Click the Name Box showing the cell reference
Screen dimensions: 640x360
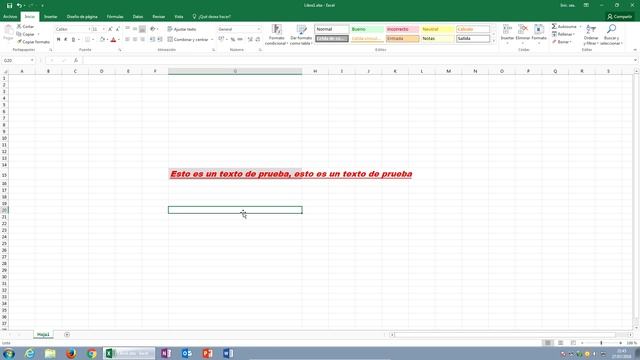click(18, 60)
